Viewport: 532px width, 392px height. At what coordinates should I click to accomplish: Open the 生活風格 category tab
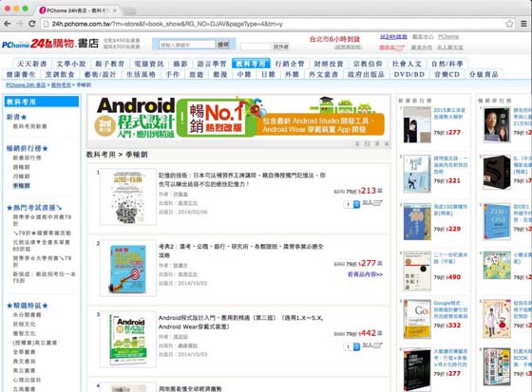[142, 74]
